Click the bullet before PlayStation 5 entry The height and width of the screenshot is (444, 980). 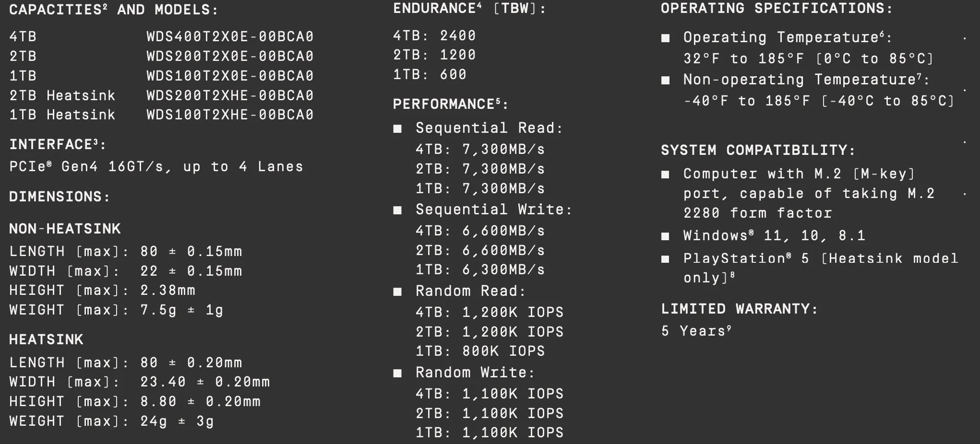665,259
